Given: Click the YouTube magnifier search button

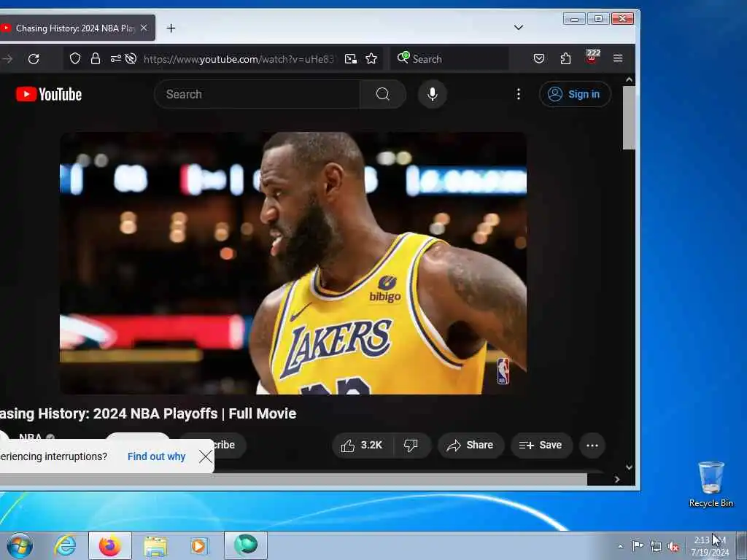Looking at the screenshot, I should click(x=383, y=94).
